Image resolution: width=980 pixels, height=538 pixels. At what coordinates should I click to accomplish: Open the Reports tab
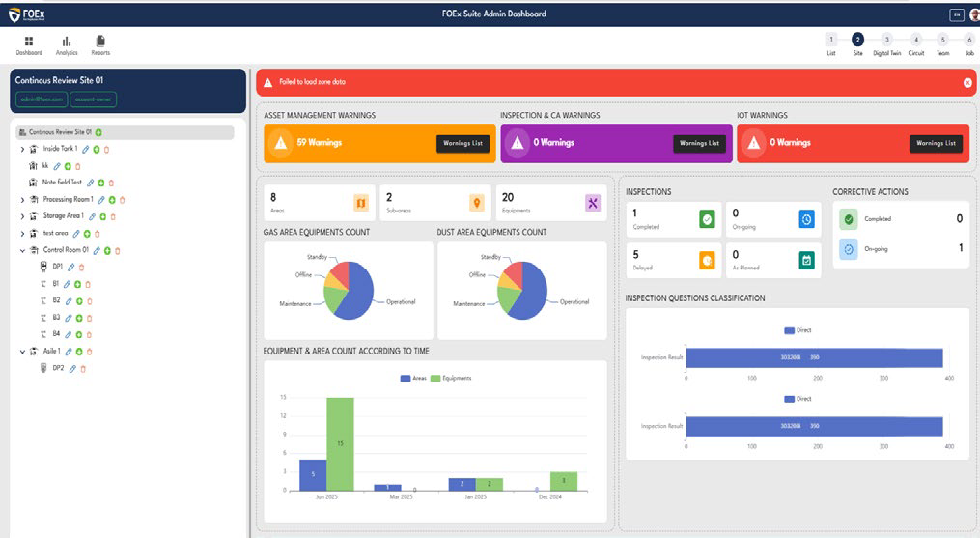[x=100, y=45]
